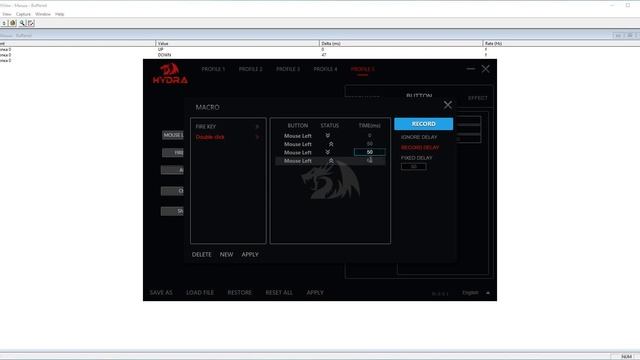Select the first Mouse Left row
This screenshot has height=360, width=640.
[330, 136]
